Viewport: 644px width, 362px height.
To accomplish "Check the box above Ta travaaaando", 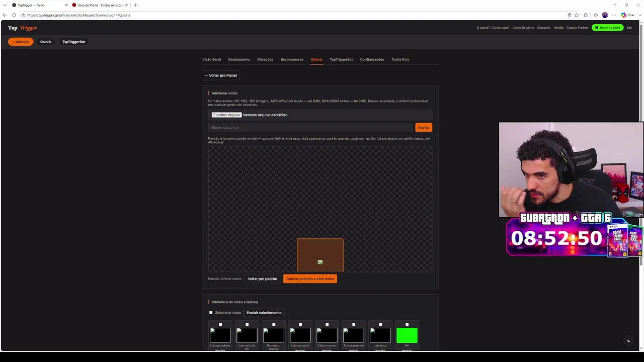I will (354, 324).
